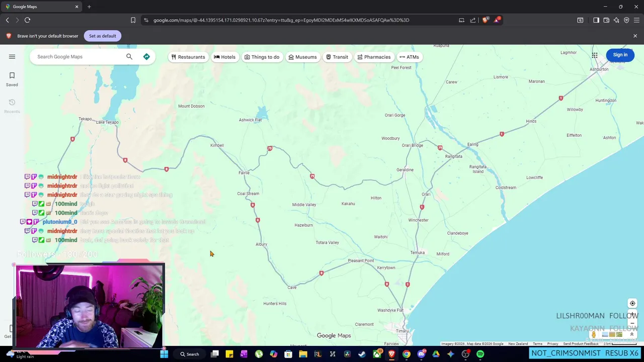This screenshot has height=362, width=644.
Task: Open the Brave Shields lion icon
Action: (485, 20)
